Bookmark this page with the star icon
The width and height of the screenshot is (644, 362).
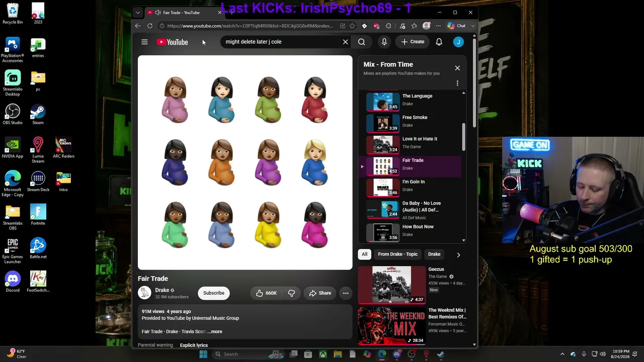(x=352, y=26)
